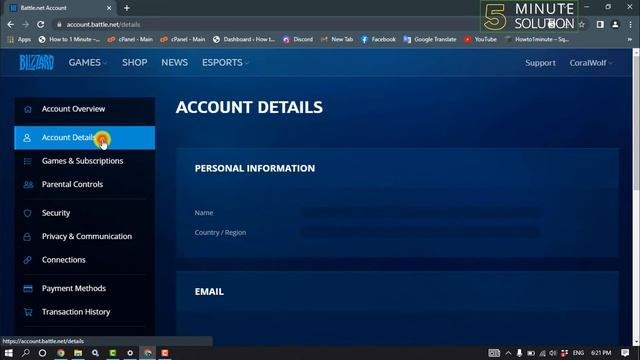Go to Account Overview
Image resolution: width=640 pixels, height=360 pixels.
pyautogui.click(x=84, y=109)
